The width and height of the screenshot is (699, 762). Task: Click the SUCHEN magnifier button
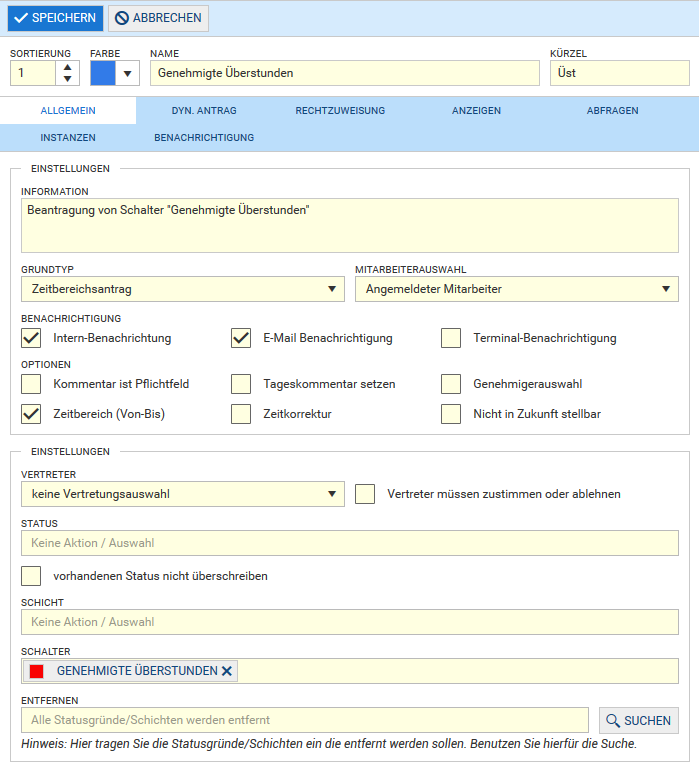click(x=638, y=720)
